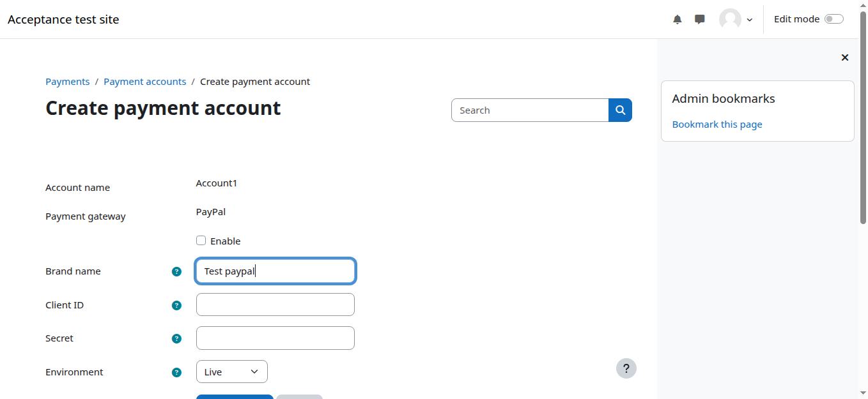Show help for Secret field
This screenshot has width=868, height=399.
(x=176, y=338)
